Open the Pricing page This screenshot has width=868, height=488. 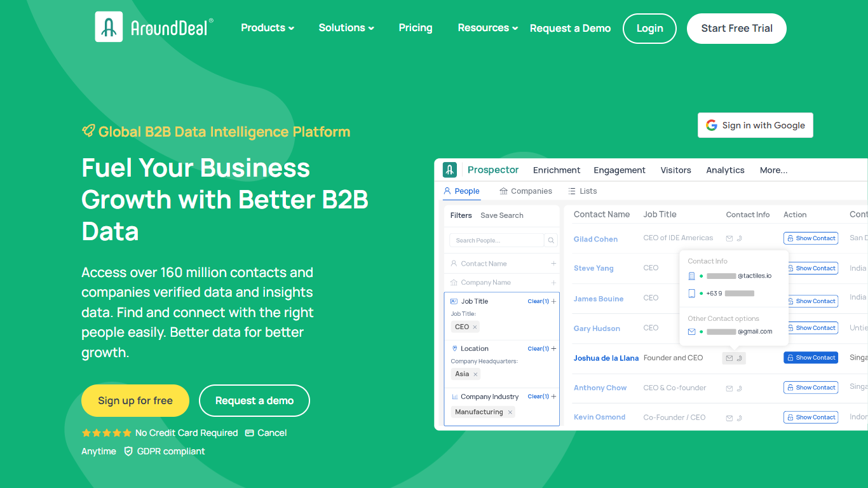tap(416, 28)
